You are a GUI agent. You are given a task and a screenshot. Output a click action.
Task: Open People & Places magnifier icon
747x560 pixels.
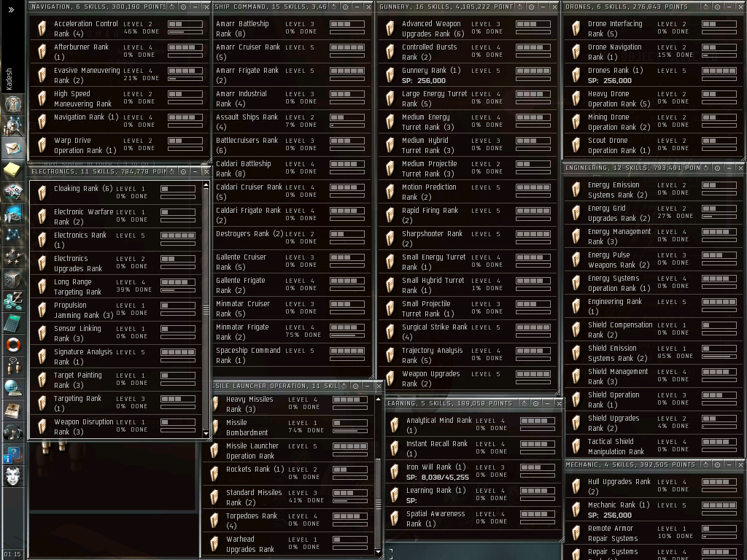click(13, 125)
